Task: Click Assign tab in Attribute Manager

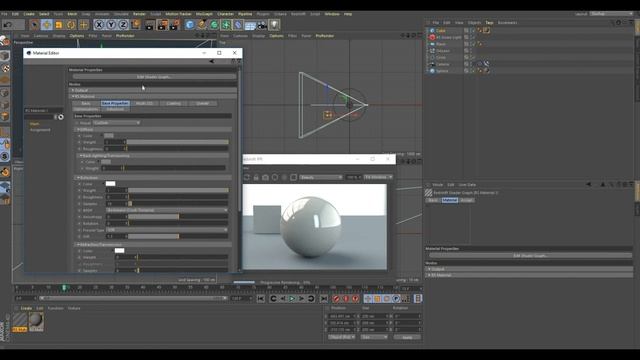Action: point(467,200)
